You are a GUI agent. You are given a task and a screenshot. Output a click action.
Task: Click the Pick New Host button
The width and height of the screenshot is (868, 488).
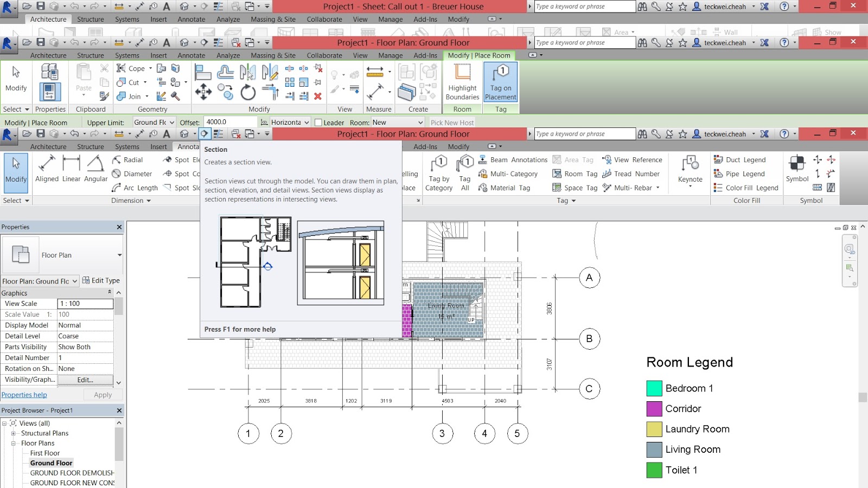tap(452, 123)
